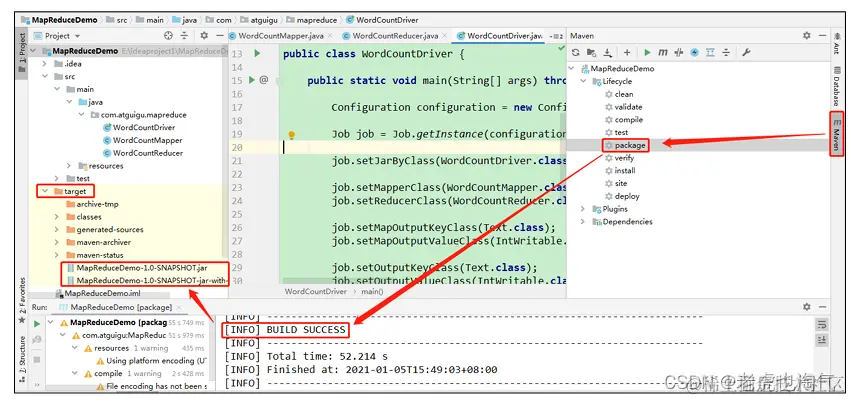
Task: Collapse MapReduceDemo root in Project tree
Action: click(x=34, y=50)
